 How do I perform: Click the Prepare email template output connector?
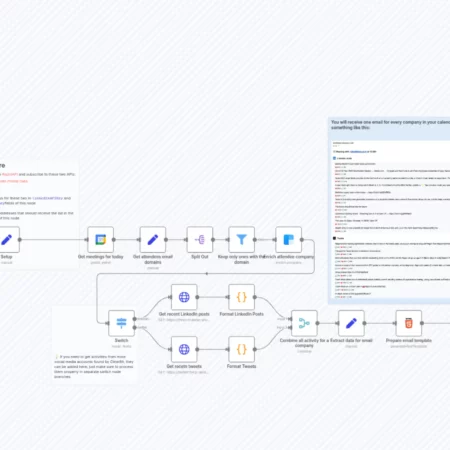coord(422,323)
